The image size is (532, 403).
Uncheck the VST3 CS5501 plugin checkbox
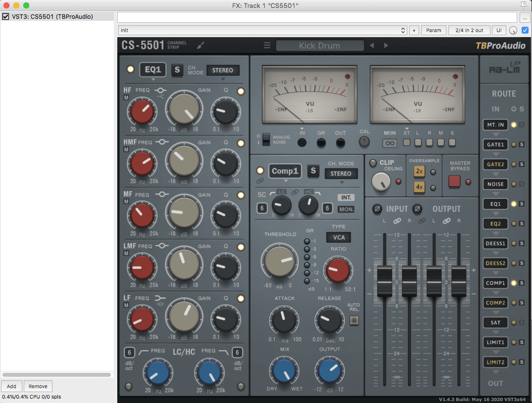(x=5, y=17)
